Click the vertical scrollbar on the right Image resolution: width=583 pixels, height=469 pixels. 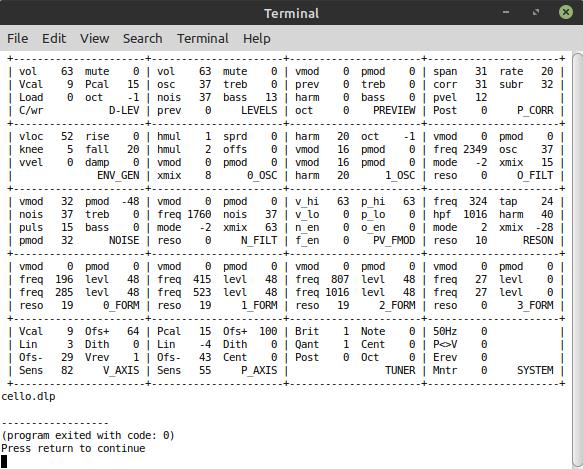click(x=577, y=260)
